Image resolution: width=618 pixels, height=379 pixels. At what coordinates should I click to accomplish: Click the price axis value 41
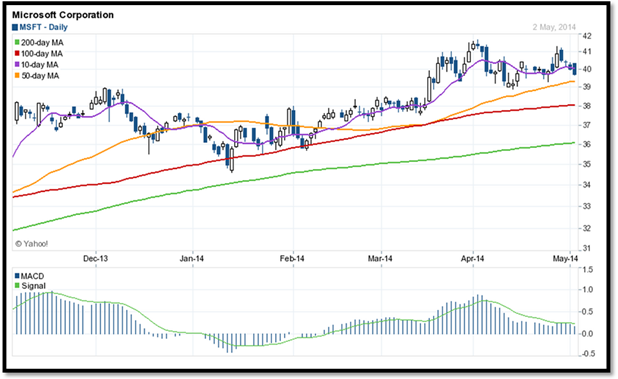pos(587,52)
